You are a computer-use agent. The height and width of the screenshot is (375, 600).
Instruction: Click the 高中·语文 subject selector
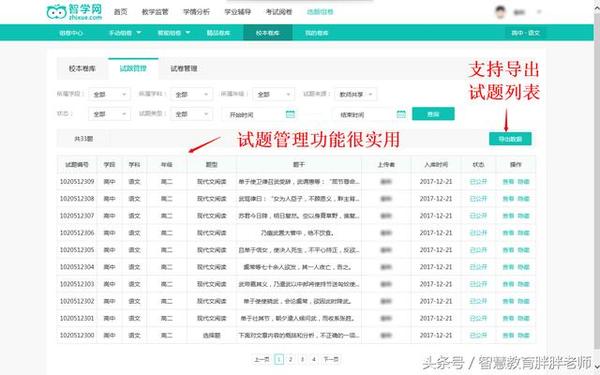click(526, 33)
